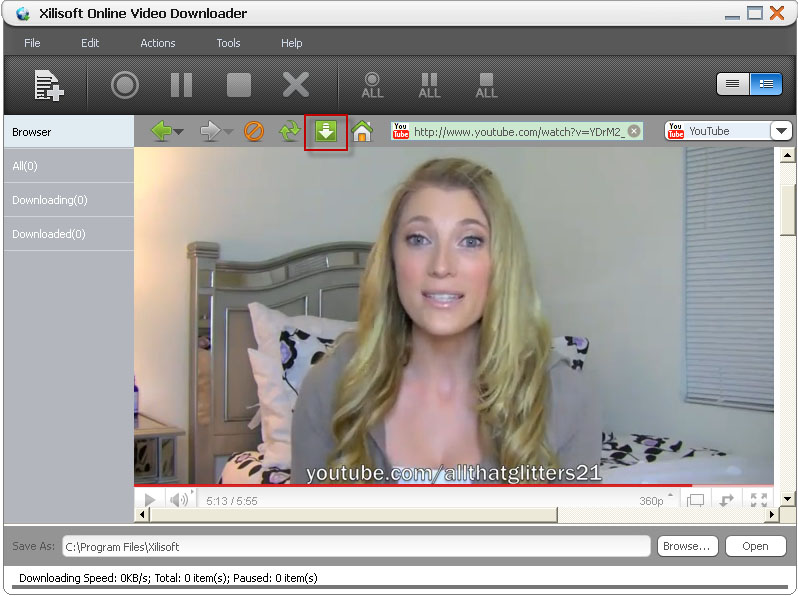Start all downloads with Start ALL icon
The height and width of the screenshot is (596, 798).
click(373, 86)
